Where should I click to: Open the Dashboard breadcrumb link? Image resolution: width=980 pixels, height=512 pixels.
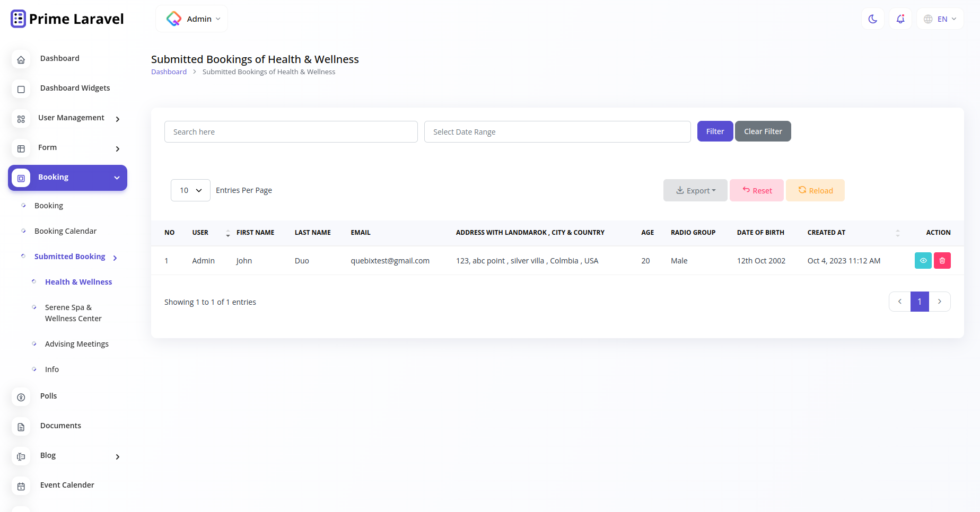pyautogui.click(x=169, y=72)
